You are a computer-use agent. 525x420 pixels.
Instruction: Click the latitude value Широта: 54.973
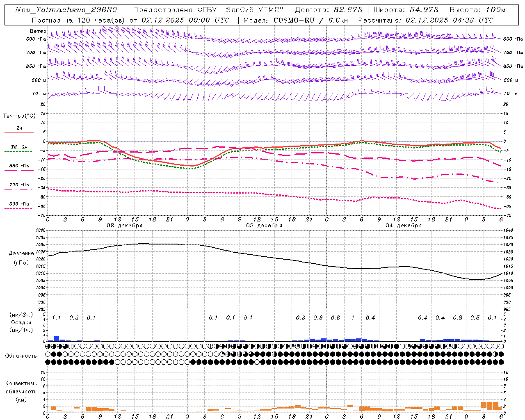406,10
